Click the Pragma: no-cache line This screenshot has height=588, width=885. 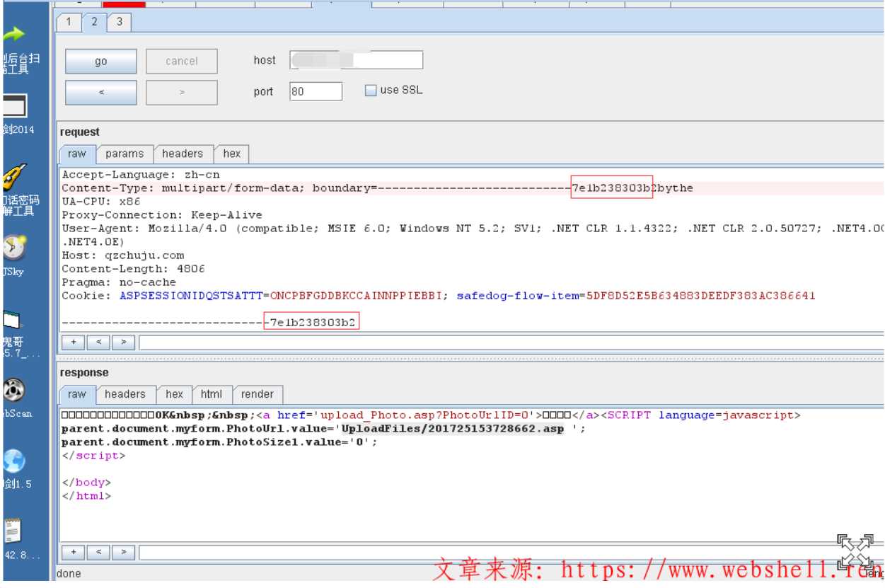tap(119, 282)
